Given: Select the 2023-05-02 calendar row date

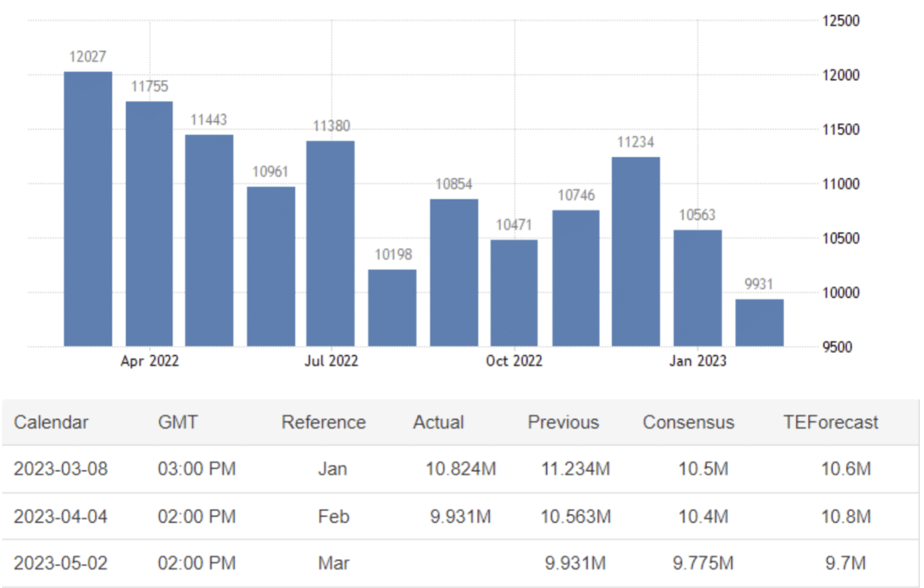Looking at the screenshot, I should click(x=60, y=563).
